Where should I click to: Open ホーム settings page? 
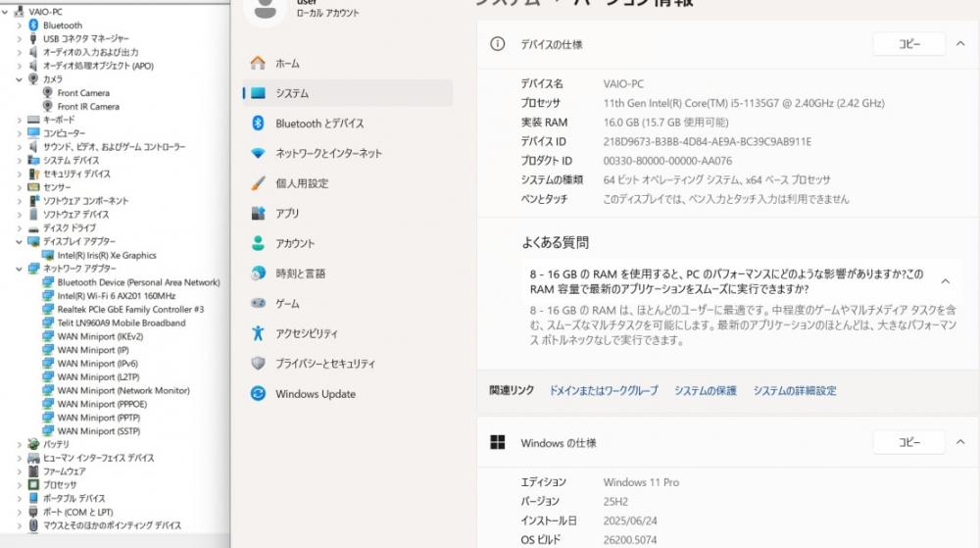(x=348, y=63)
